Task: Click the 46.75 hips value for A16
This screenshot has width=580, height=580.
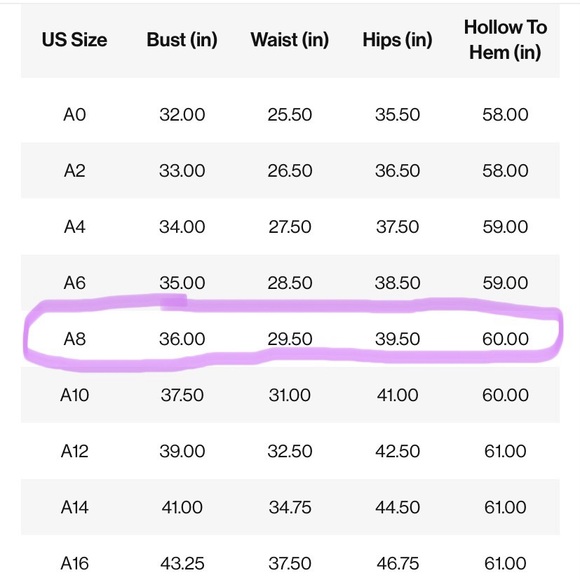Action: click(397, 563)
